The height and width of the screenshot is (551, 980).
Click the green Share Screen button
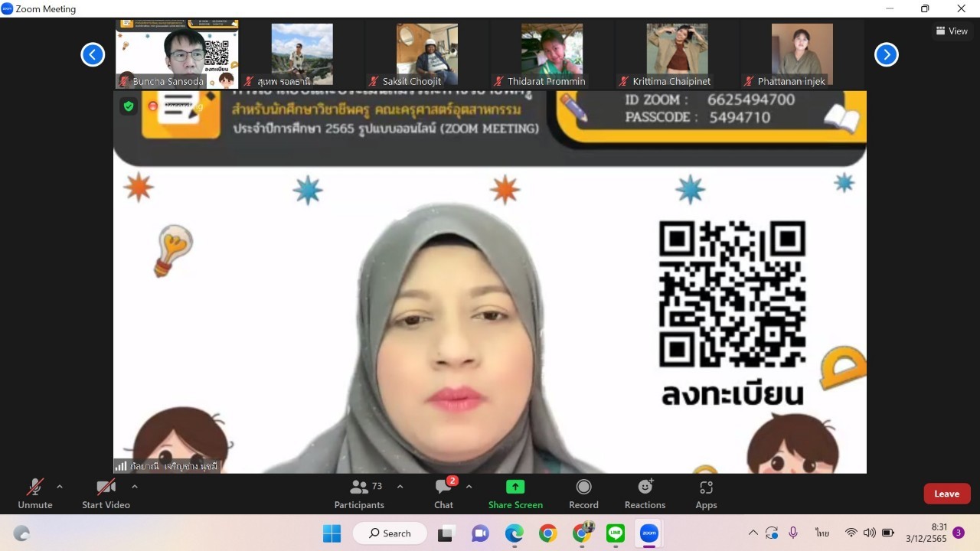tap(515, 494)
